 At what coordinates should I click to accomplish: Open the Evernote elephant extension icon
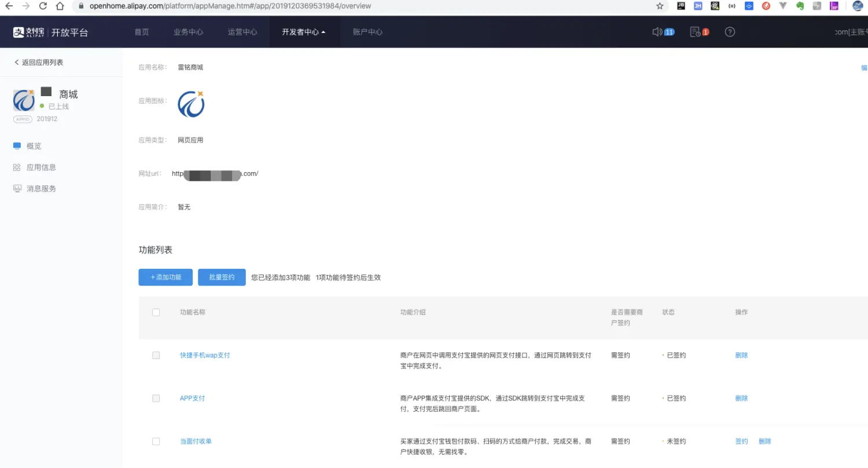click(x=800, y=6)
